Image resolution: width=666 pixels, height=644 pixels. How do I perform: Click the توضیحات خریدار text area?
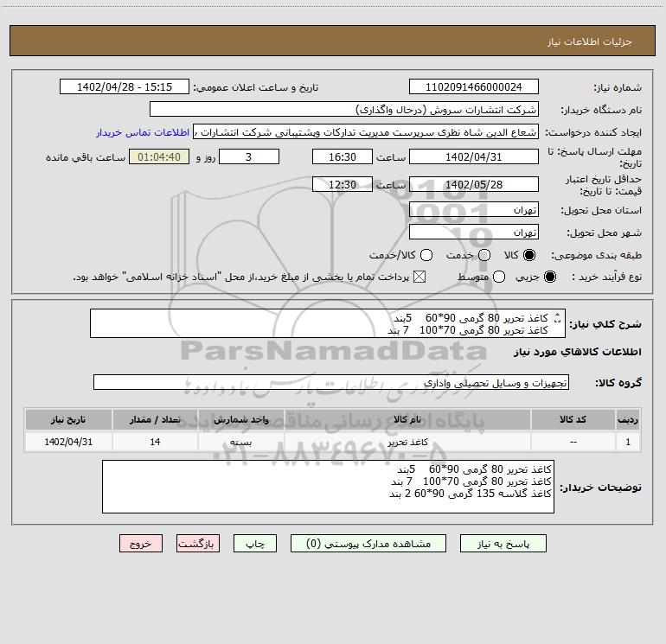[328, 487]
